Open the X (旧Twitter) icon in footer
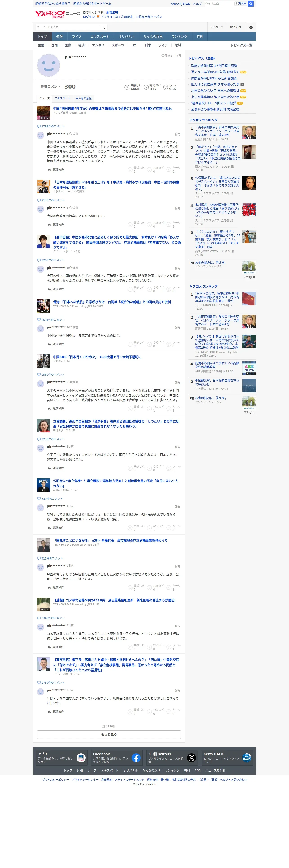The width and height of the screenshot is (289, 868). tap(192, 758)
